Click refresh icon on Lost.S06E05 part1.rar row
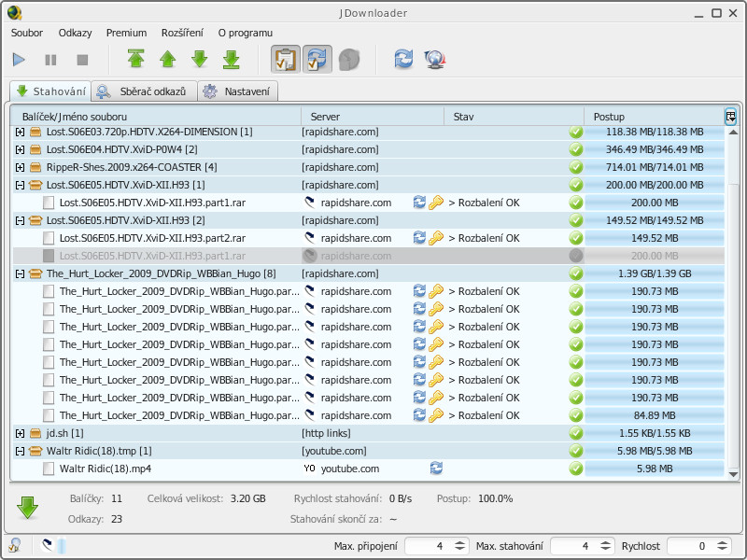 coord(419,202)
